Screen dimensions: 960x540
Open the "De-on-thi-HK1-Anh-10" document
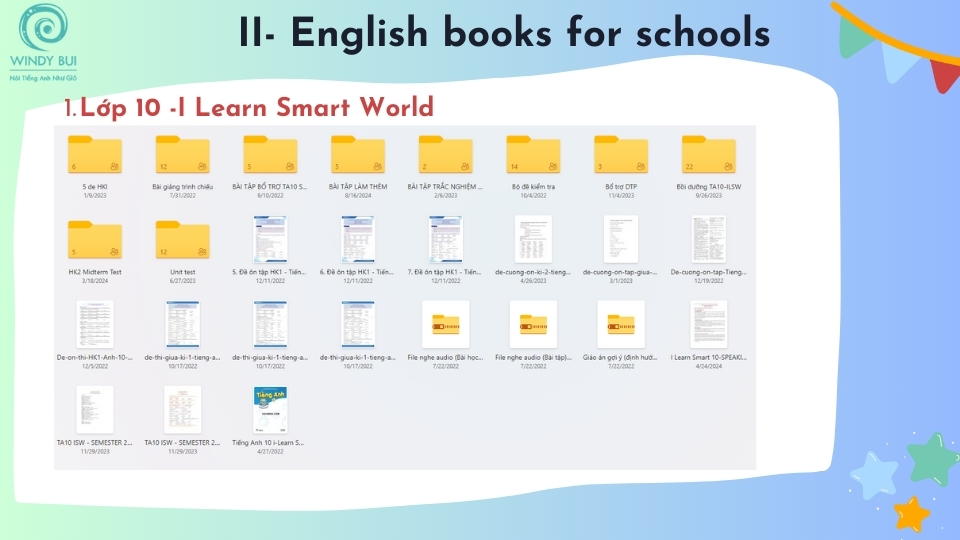tap(94, 324)
